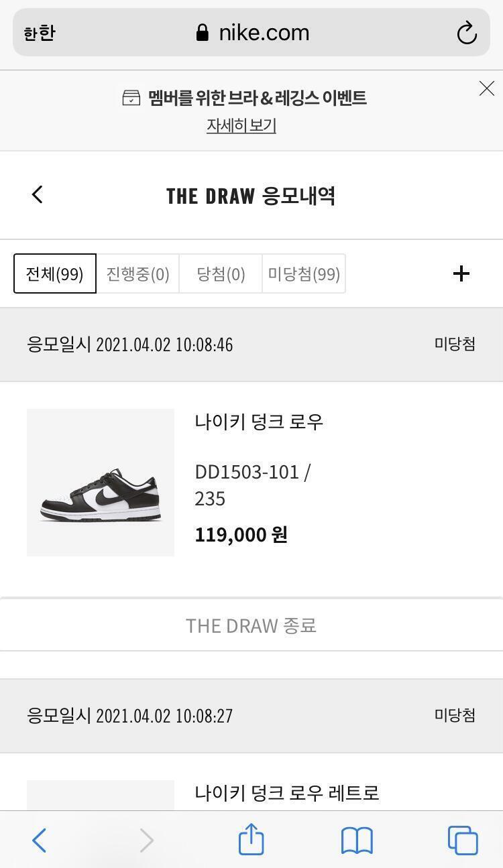Image resolution: width=503 pixels, height=868 pixels.
Task: Expand filters with the plus icon
Action: (461, 273)
